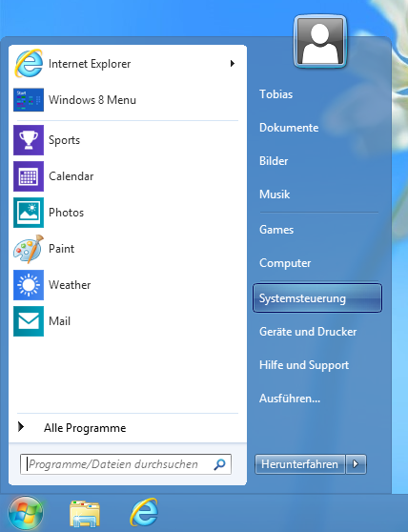This screenshot has height=532, width=408.
Task: Expand Internet Explorer jump list arrow
Action: click(233, 64)
